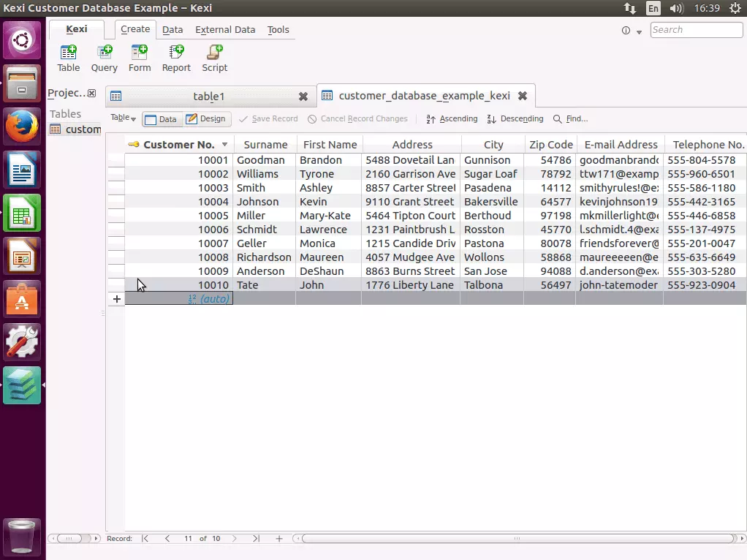Select the Goodman surname cell
Viewport: 747px width, 560px height.
click(265, 160)
